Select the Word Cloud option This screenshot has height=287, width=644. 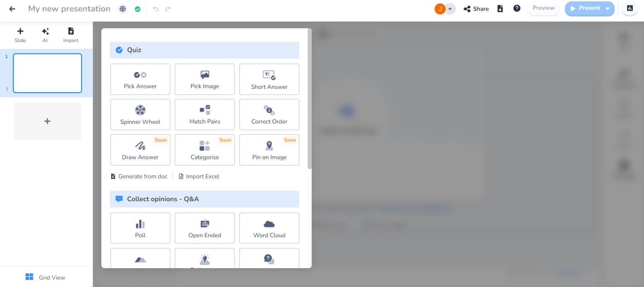[x=269, y=228]
